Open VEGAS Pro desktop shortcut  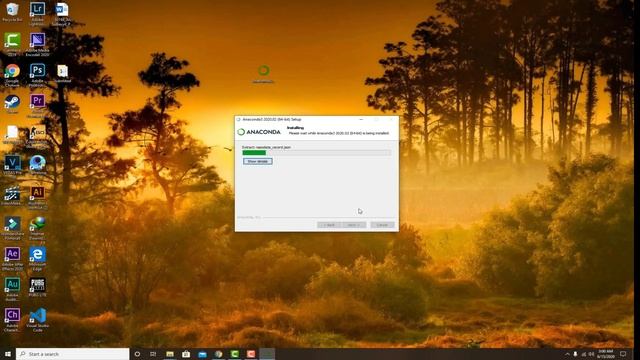tap(12, 165)
